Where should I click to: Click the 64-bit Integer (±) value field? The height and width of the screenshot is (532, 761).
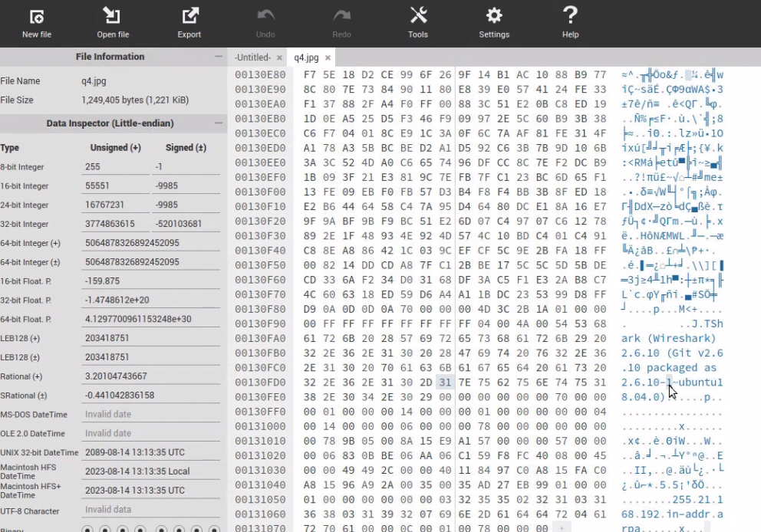click(150, 262)
